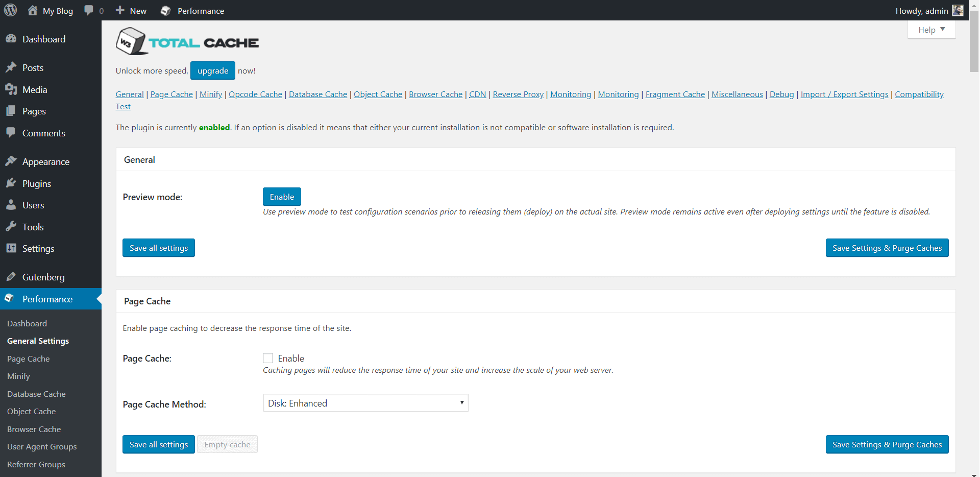Open Database Cache submenu item
Screen dimensions: 980x477
click(x=36, y=394)
